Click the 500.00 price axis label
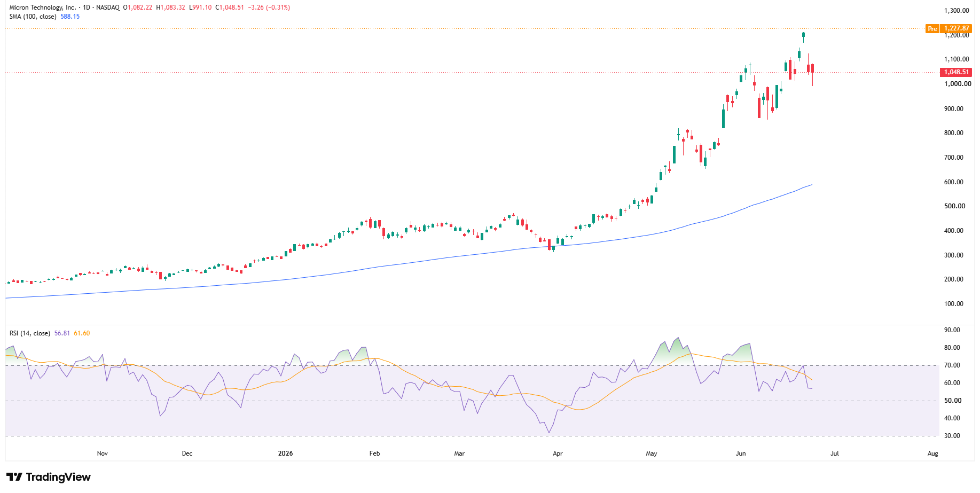980x493 pixels. click(954, 206)
